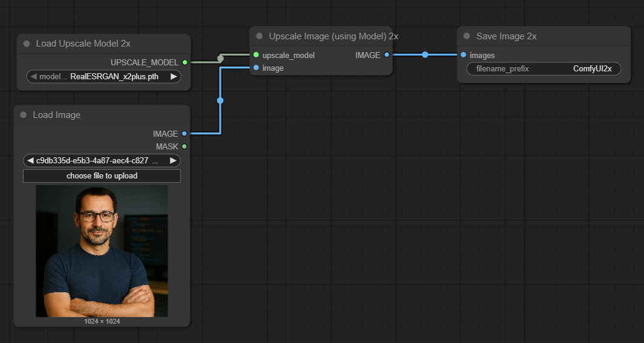Click the IMAGE output socket on Load Image

click(184, 134)
